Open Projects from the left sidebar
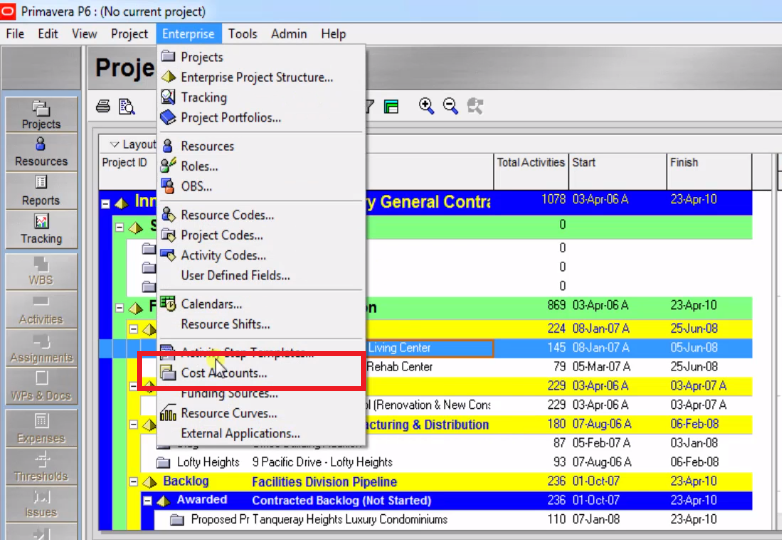Screen dimensions: 782x540 click(x=41, y=115)
